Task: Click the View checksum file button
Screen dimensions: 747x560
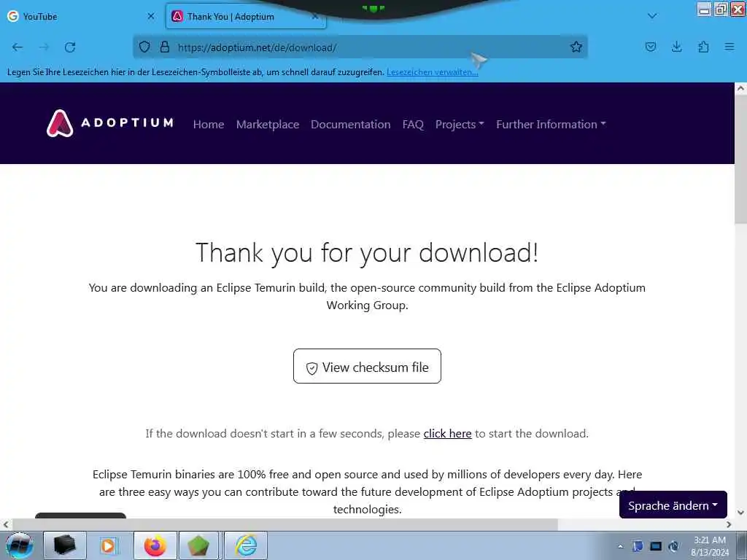Action: [367, 366]
